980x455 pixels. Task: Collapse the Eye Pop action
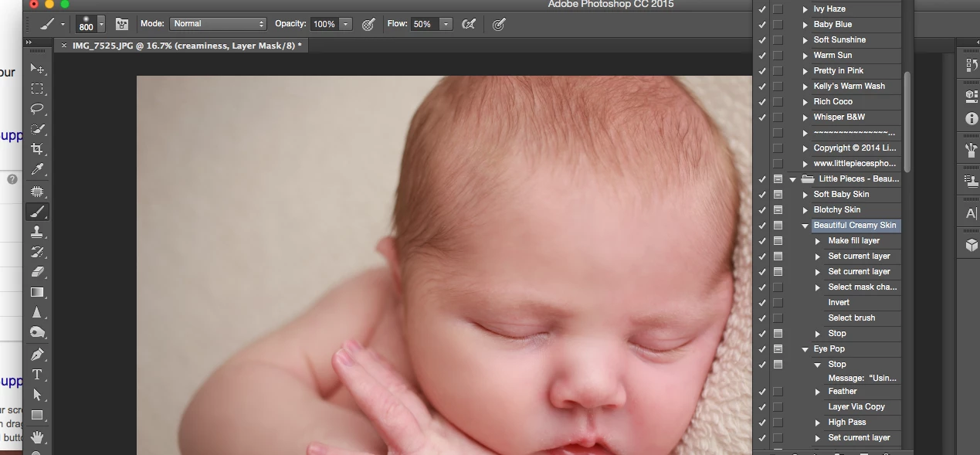tap(805, 349)
